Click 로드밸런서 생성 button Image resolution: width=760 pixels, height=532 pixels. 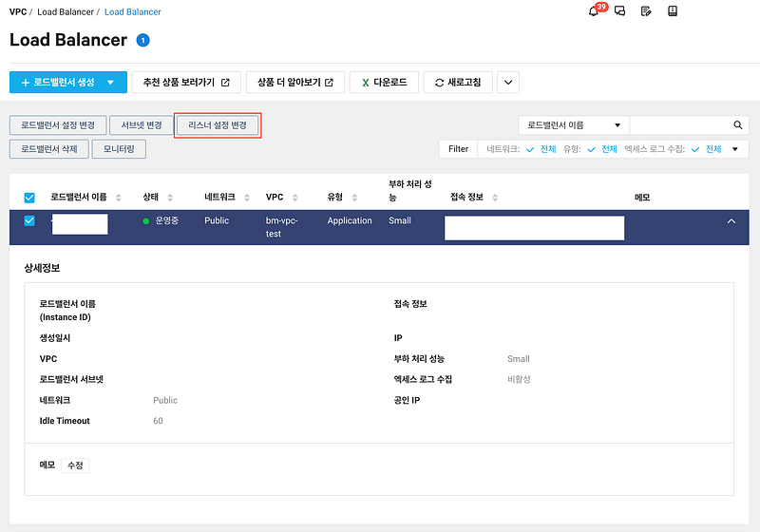pyautogui.click(x=68, y=83)
